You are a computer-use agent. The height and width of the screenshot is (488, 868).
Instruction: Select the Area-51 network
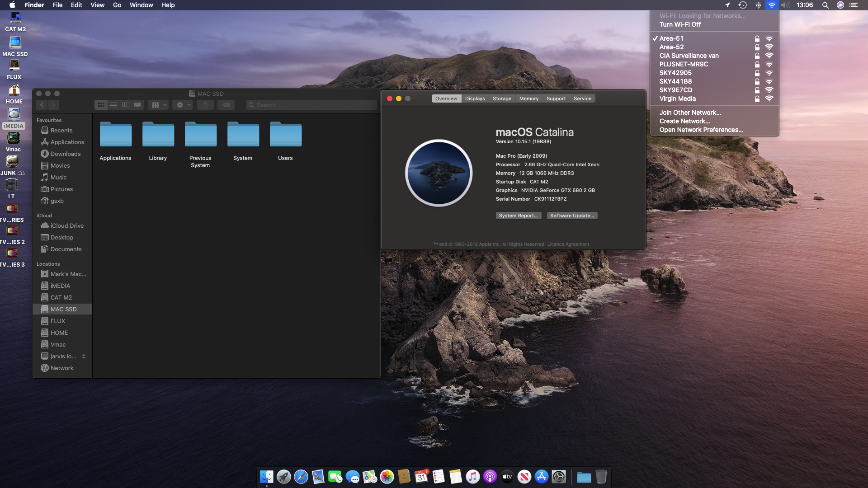pyautogui.click(x=714, y=38)
